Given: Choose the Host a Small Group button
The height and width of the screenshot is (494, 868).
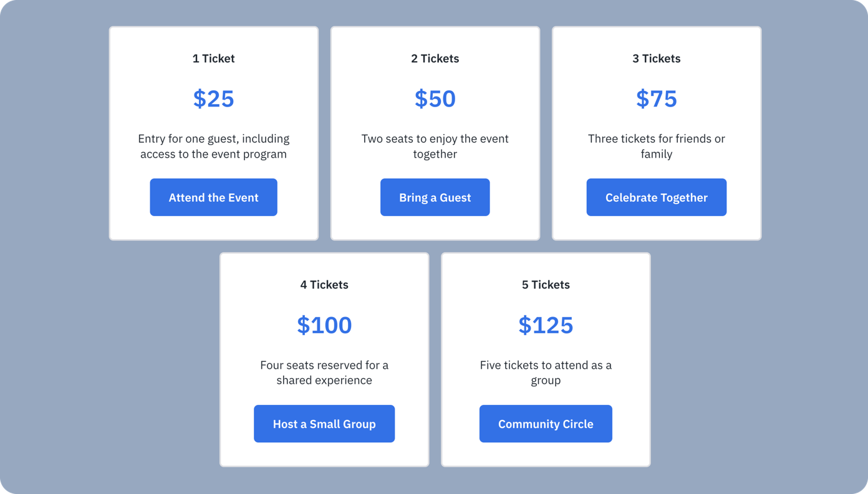Looking at the screenshot, I should tap(324, 424).
